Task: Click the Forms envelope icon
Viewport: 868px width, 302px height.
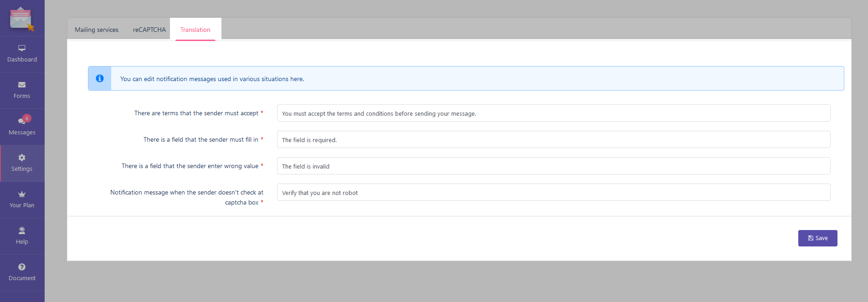Action: [x=22, y=85]
